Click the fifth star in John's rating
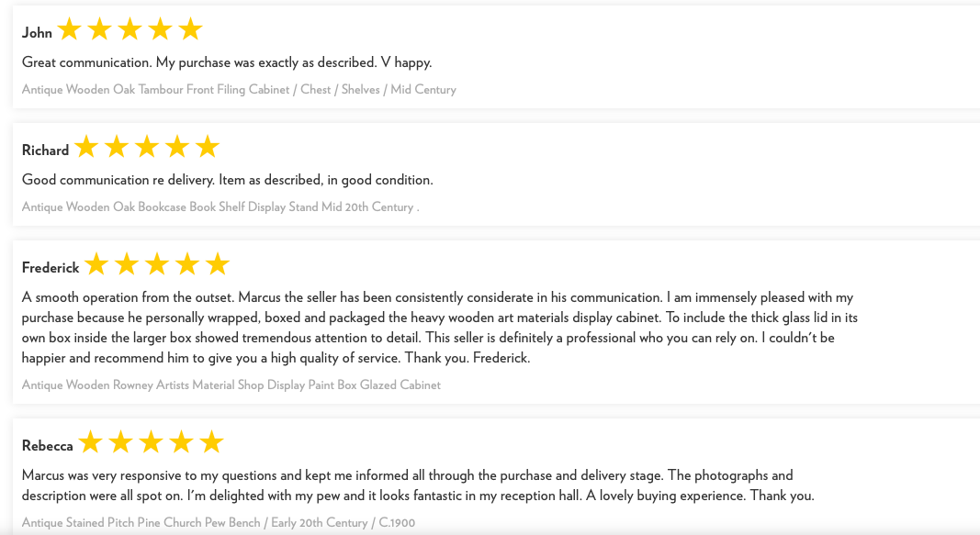The width and height of the screenshot is (980, 535). (191, 28)
